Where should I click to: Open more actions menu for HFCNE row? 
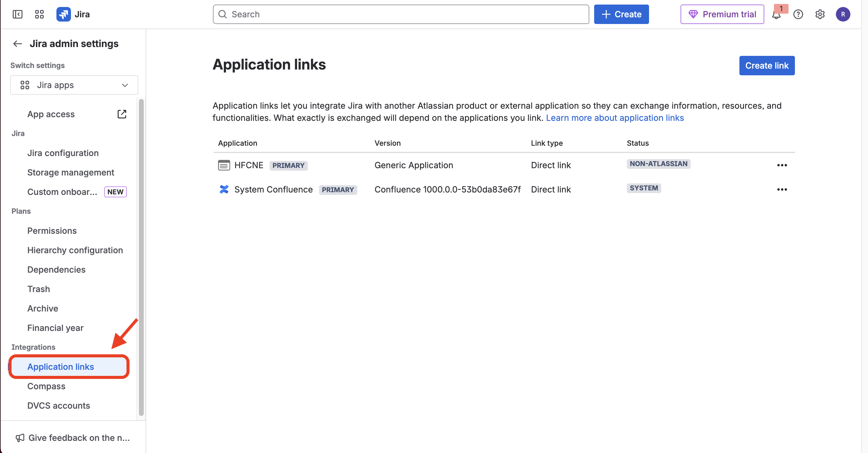coord(782,165)
